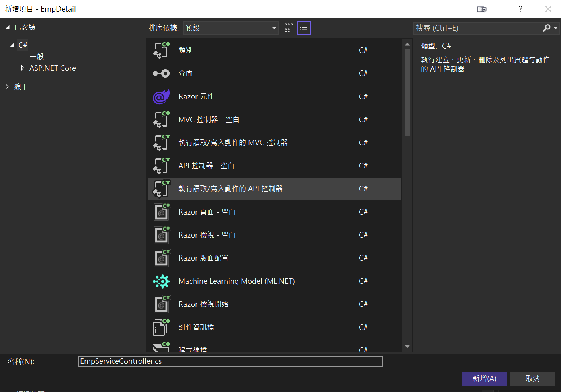The width and height of the screenshot is (561, 392).
Task: Click the Razor 元件 component icon
Action: [x=161, y=96]
